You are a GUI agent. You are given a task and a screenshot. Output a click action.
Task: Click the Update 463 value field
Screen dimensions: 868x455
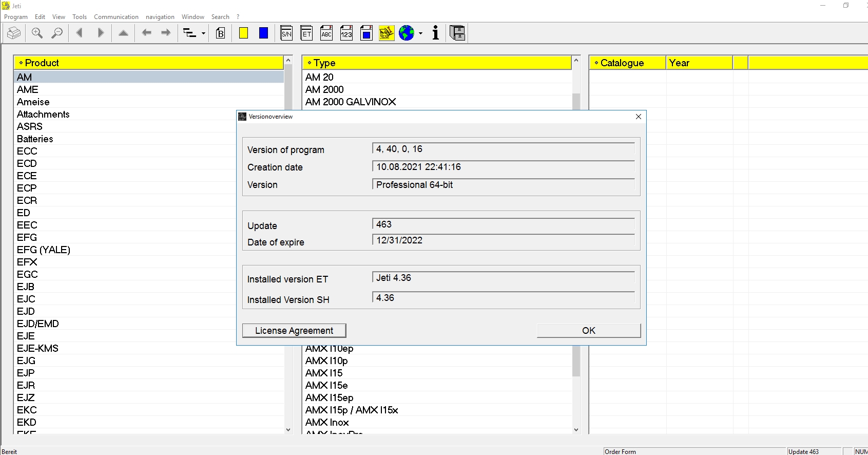click(x=504, y=224)
